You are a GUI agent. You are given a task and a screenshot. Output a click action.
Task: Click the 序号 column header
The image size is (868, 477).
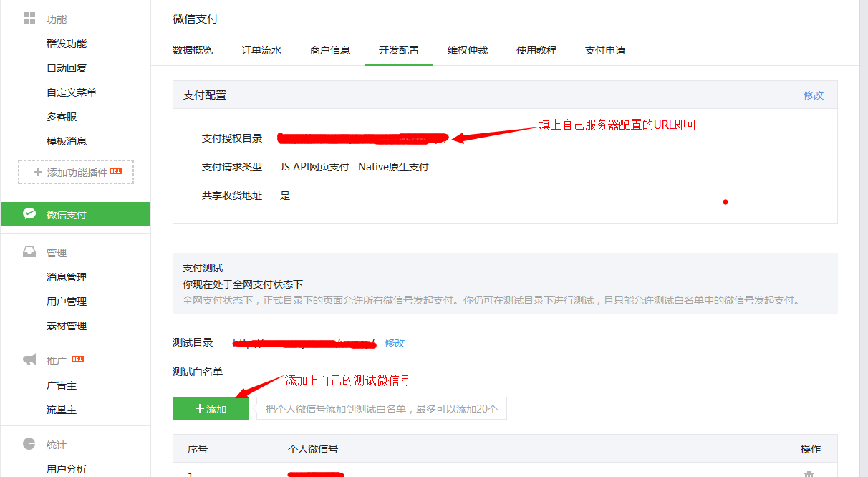(x=198, y=449)
